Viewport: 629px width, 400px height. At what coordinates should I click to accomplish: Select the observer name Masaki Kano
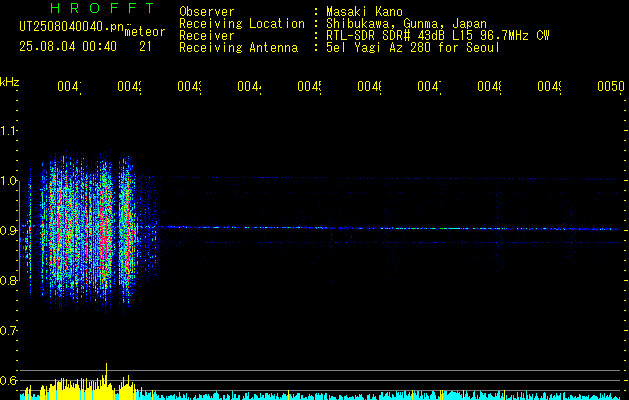pos(364,12)
